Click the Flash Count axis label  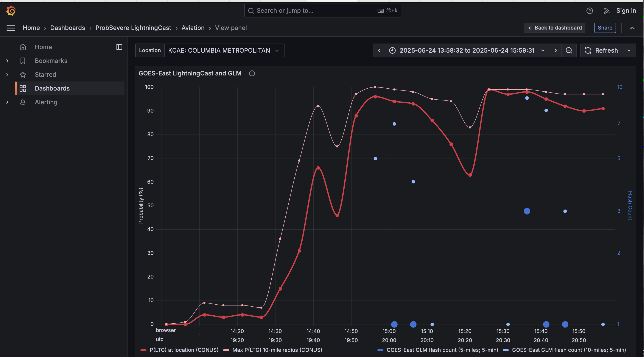[630, 206]
